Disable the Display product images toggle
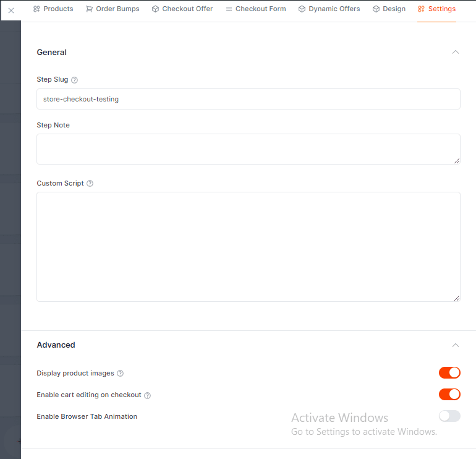This screenshot has width=476, height=459. pyautogui.click(x=449, y=372)
